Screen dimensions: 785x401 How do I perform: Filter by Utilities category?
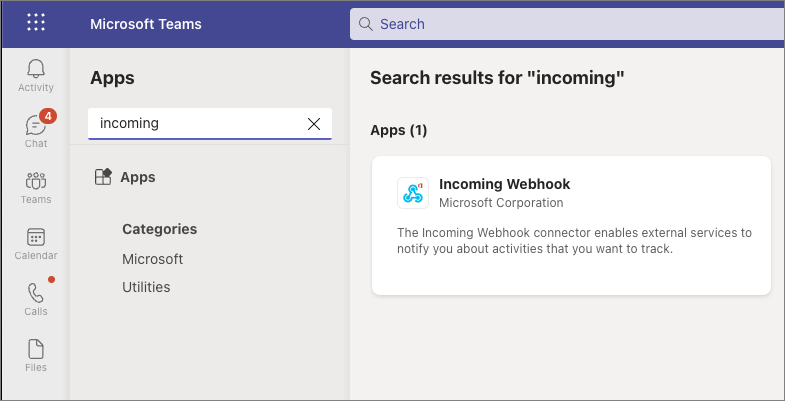coord(146,287)
